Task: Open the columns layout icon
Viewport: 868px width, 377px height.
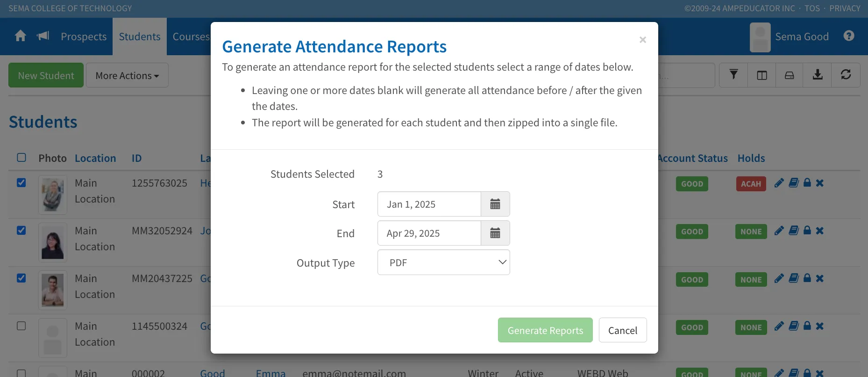Action: 762,75
